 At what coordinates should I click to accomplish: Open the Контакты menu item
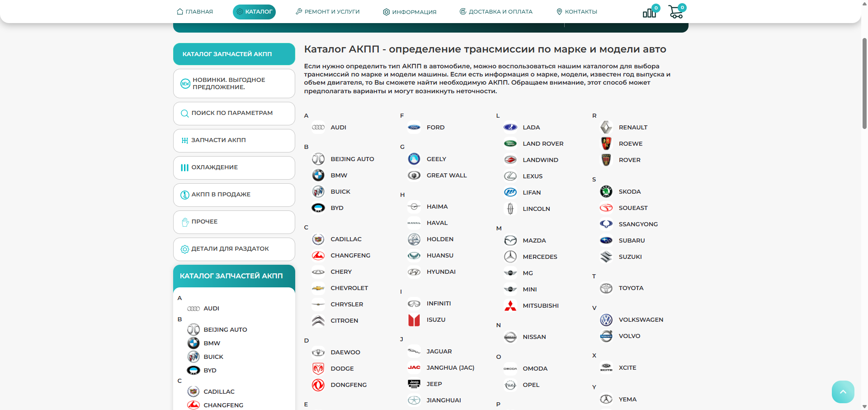coord(577,12)
